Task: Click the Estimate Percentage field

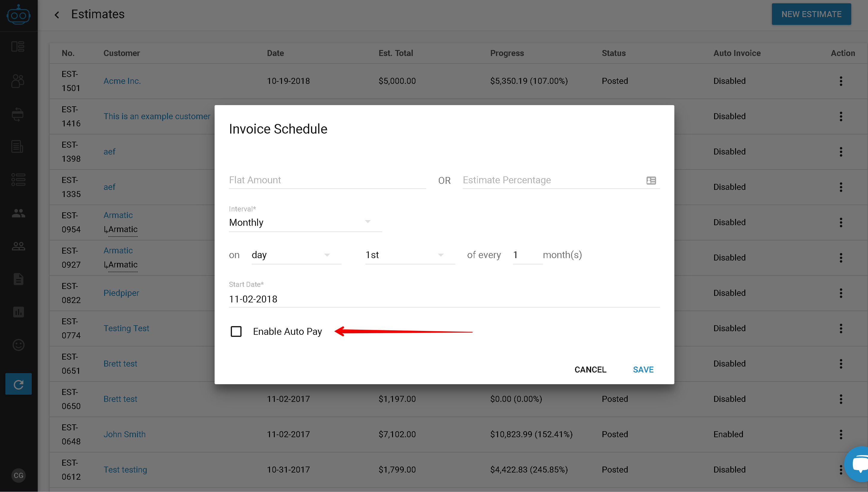Action: (x=561, y=180)
